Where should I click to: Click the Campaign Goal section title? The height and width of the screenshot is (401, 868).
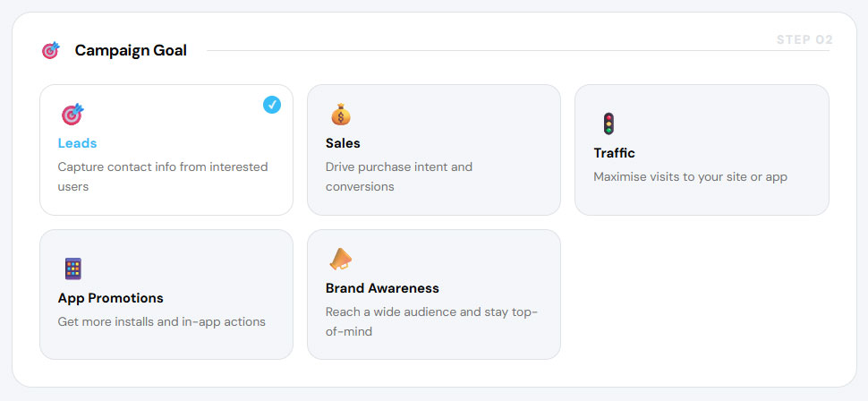point(131,50)
